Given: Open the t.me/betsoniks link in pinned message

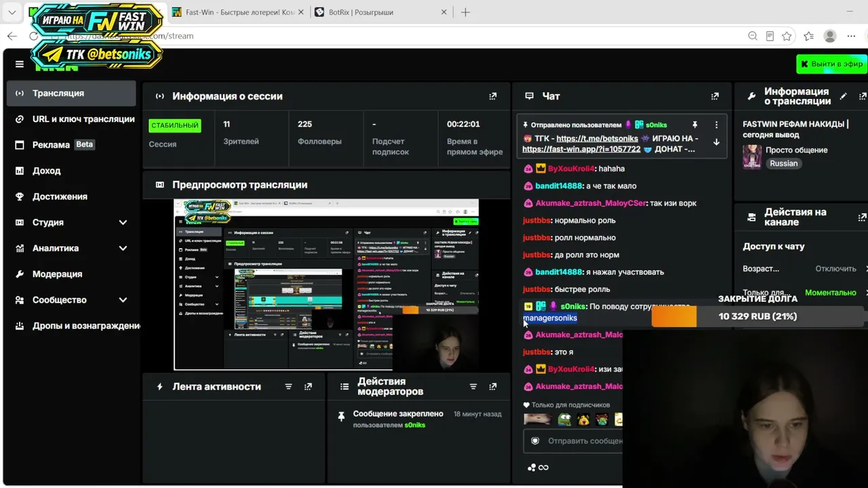Looking at the screenshot, I should pos(597,138).
